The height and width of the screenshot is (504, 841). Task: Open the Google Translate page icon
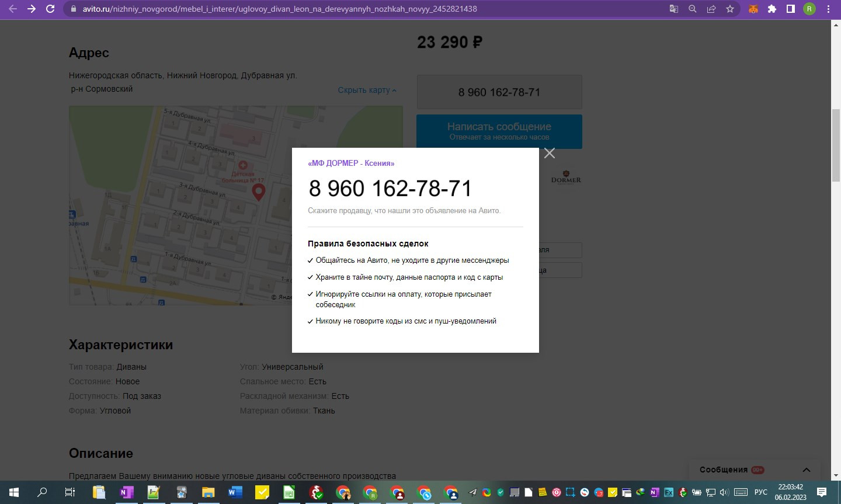coord(673,9)
